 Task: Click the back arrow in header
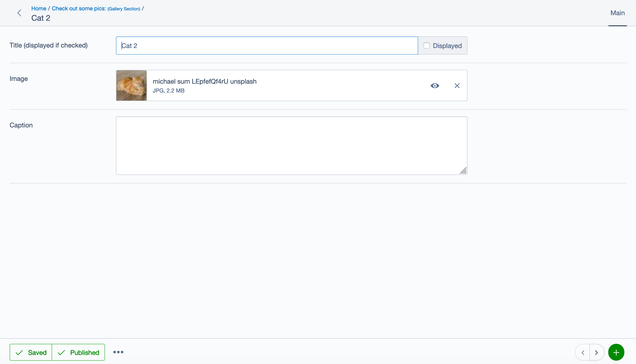point(19,13)
